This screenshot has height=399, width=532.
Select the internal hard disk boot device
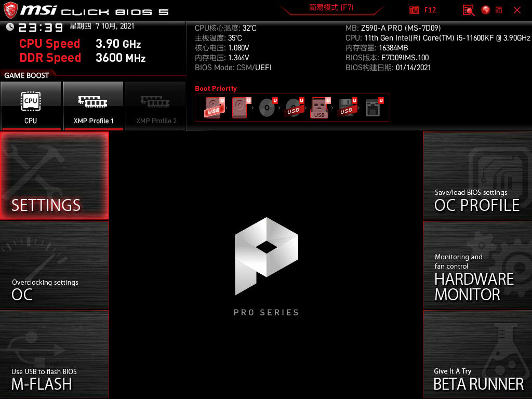240,108
